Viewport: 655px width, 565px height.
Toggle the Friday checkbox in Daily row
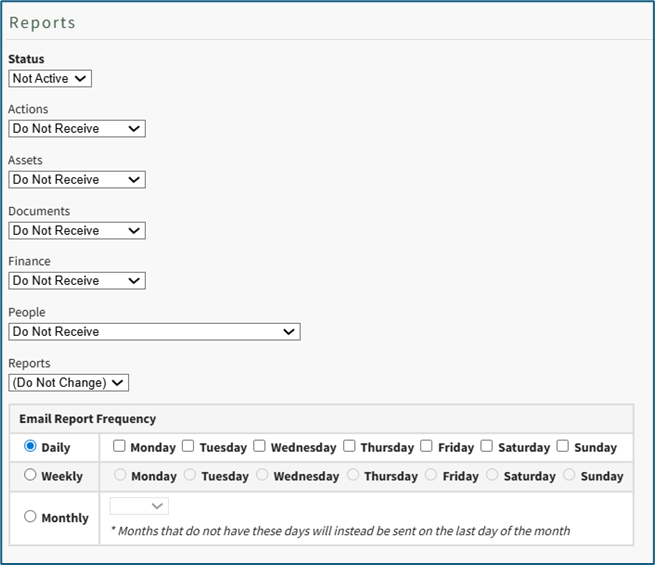click(427, 446)
